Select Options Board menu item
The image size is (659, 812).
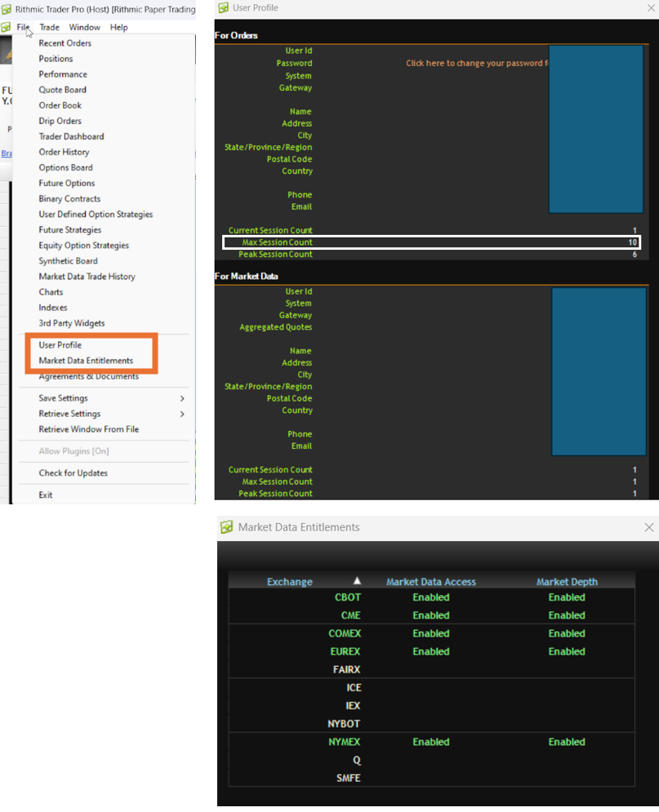pyautogui.click(x=66, y=167)
